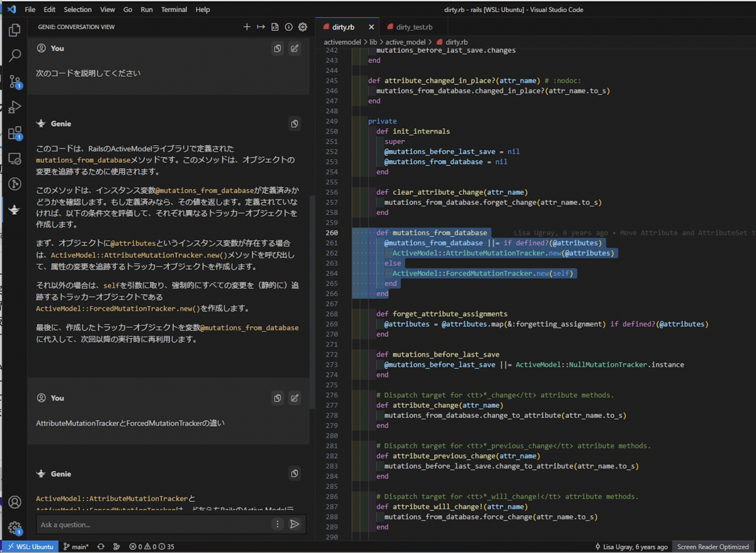Screen dimensions: 756x553
Task: Click def init_internals on line 250
Action: 413,131
